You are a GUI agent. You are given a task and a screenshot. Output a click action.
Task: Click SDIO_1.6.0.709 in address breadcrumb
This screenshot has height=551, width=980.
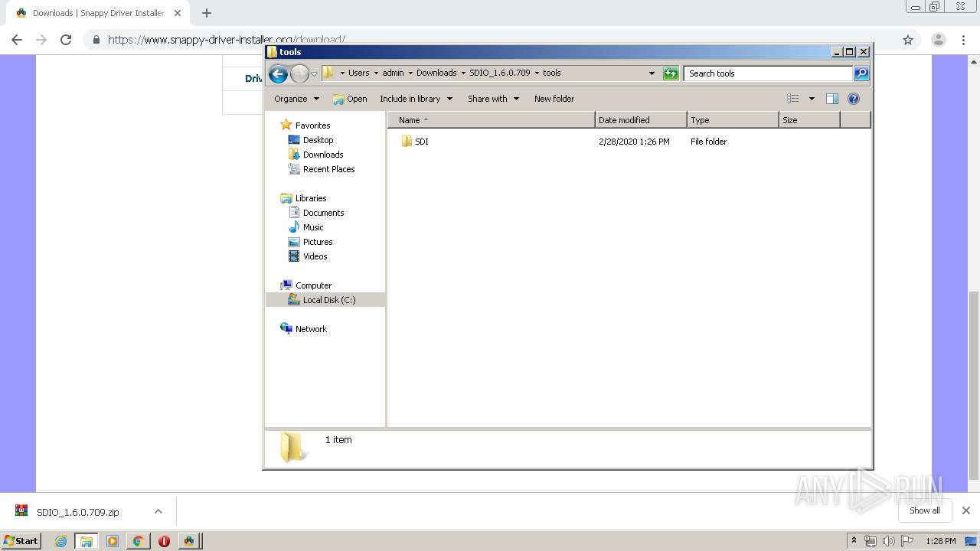(x=500, y=73)
